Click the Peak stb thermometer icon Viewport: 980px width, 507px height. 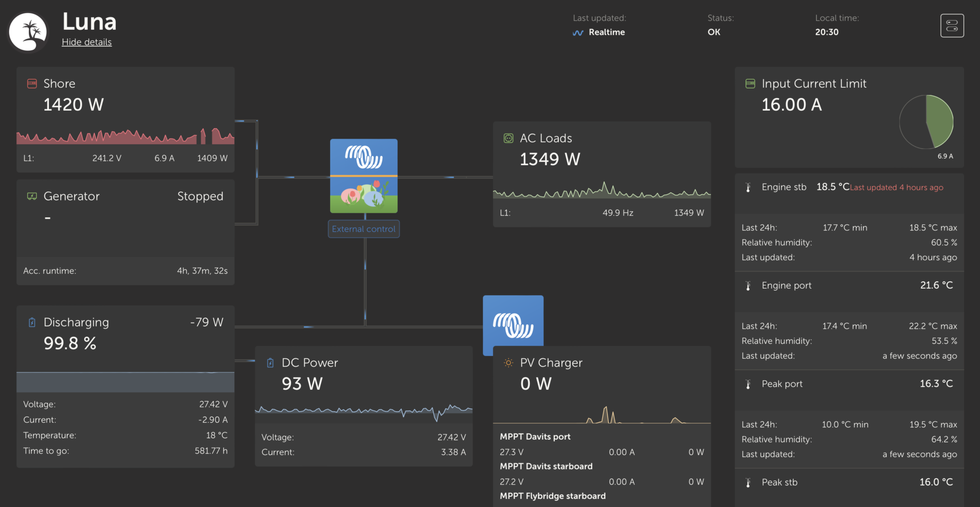(748, 483)
